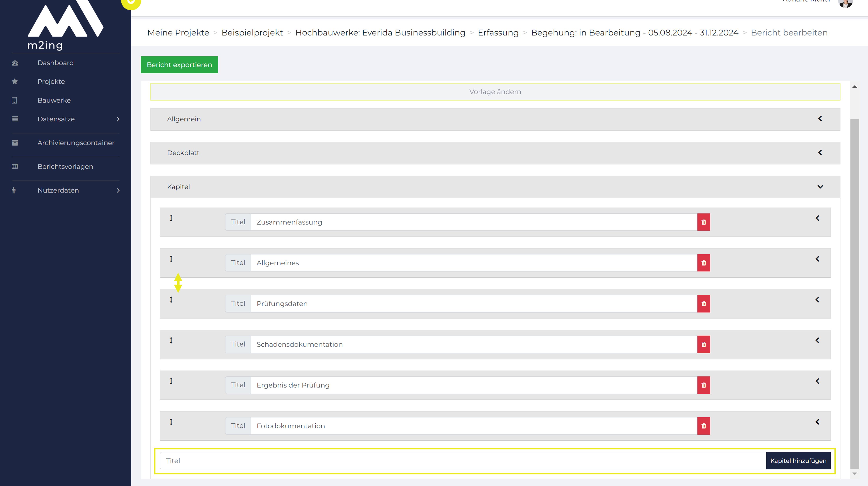Collapse the Kapitel section
Screen dimensions: 868x486
pyautogui.click(x=820, y=187)
